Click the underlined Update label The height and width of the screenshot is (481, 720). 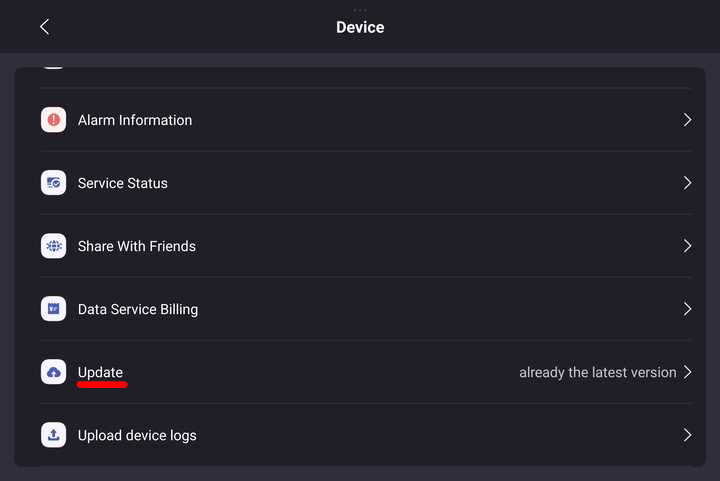click(x=100, y=372)
